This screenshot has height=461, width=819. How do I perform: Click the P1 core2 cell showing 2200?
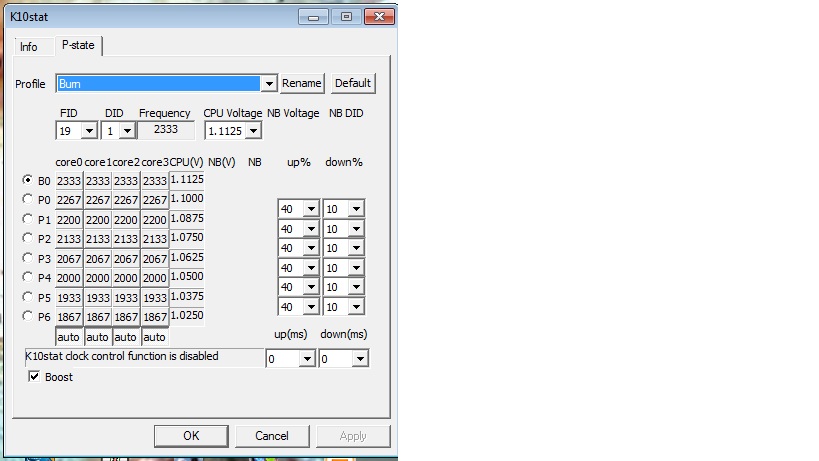click(x=126, y=220)
